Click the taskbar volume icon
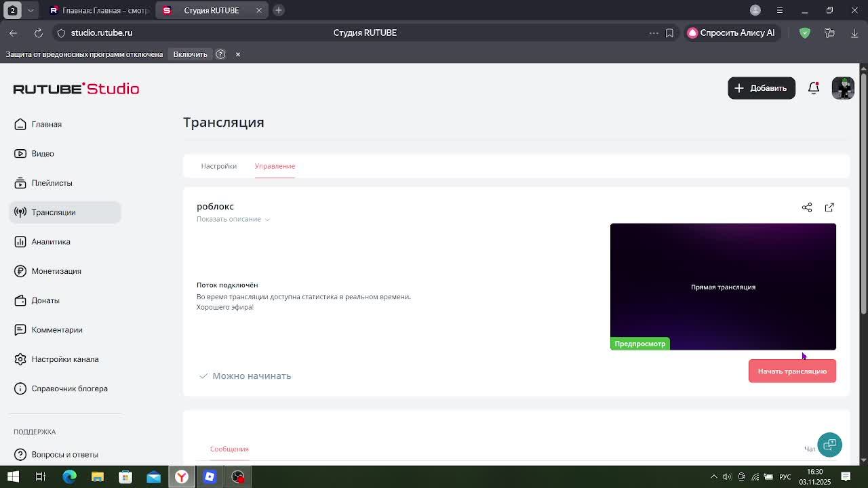The image size is (868, 488). [x=727, y=476]
